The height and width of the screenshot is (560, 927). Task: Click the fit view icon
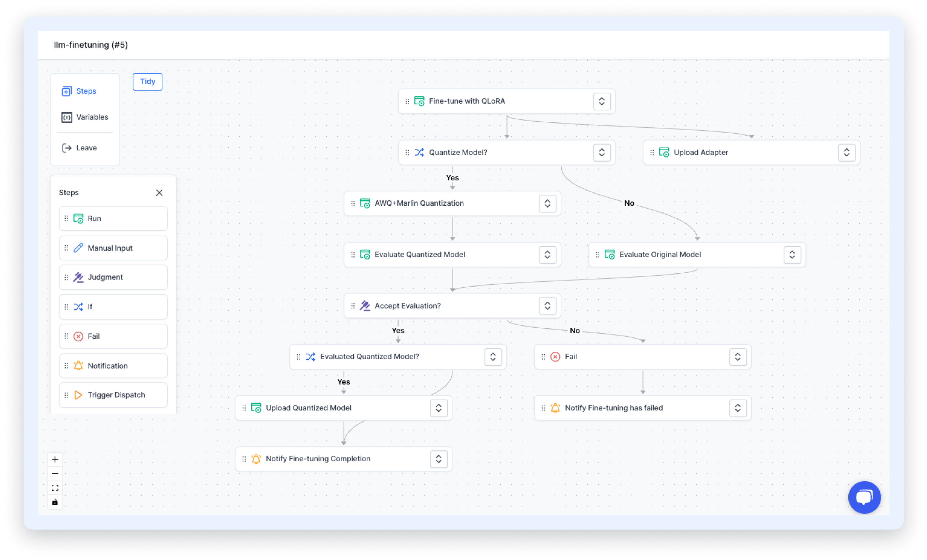(55, 488)
